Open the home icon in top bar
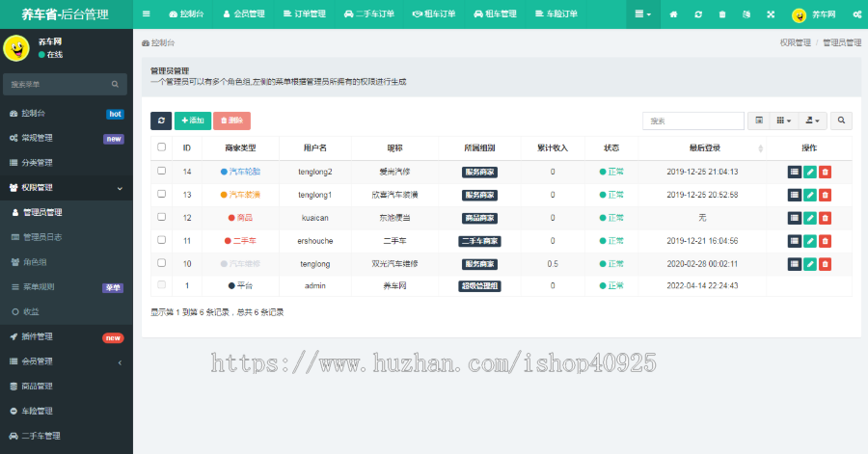This screenshot has height=454, width=868. coord(673,14)
